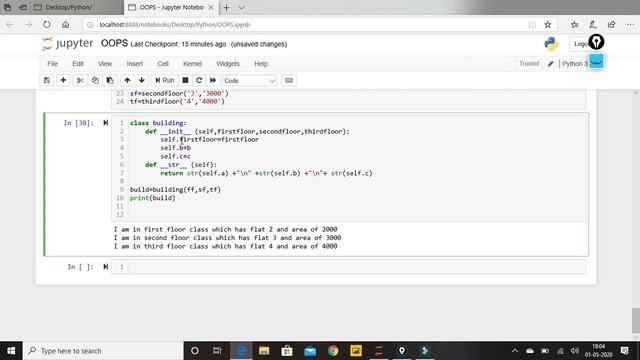The width and height of the screenshot is (640, 360).
Task: Open the tab list chevron dropdown
Action: click(241, 7)
